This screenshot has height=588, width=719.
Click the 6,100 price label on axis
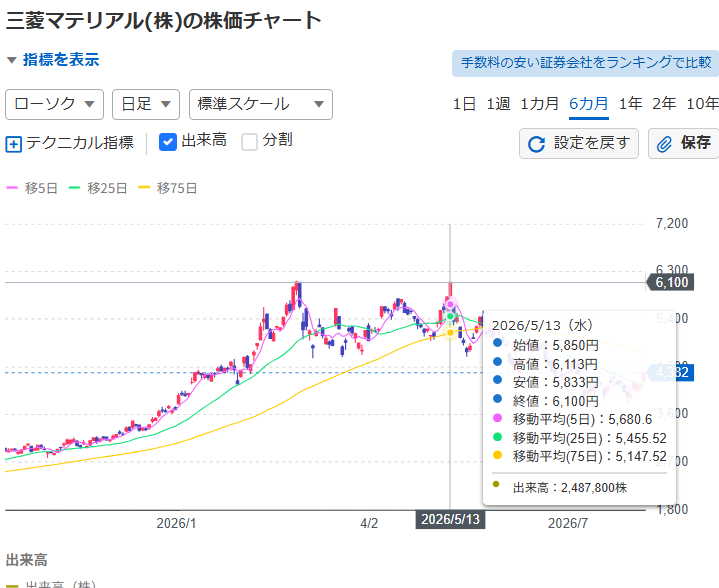pyautogui.click(x=670, y=283)
